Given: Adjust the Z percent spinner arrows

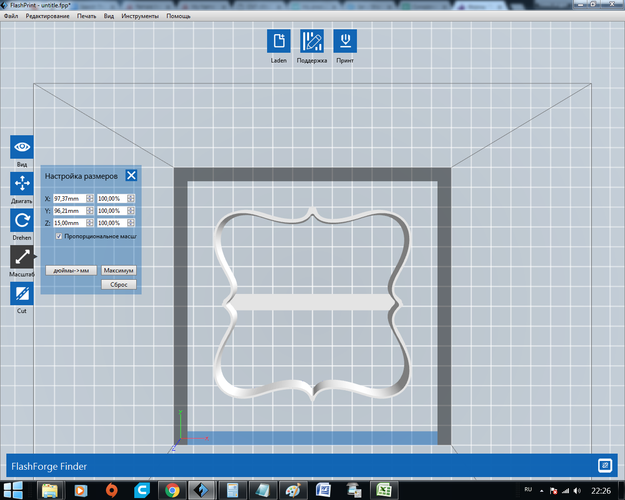Looking at the screenshot, I should point(131,223).
